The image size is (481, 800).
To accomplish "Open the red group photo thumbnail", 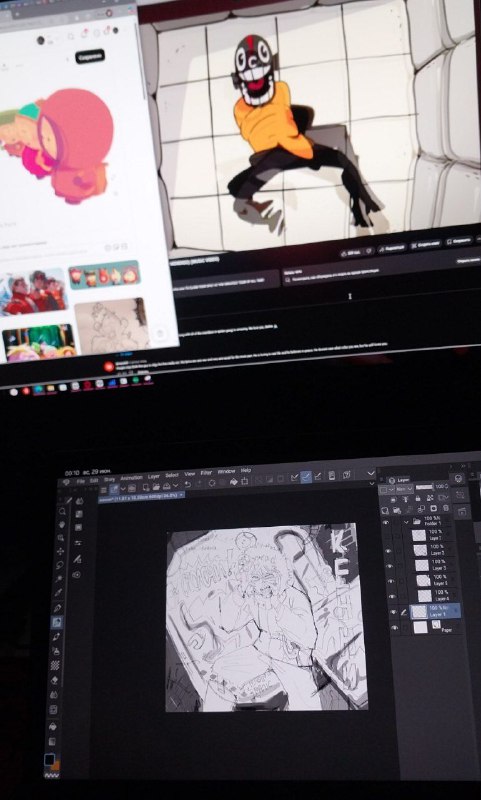I will click(x=34, y=292).
